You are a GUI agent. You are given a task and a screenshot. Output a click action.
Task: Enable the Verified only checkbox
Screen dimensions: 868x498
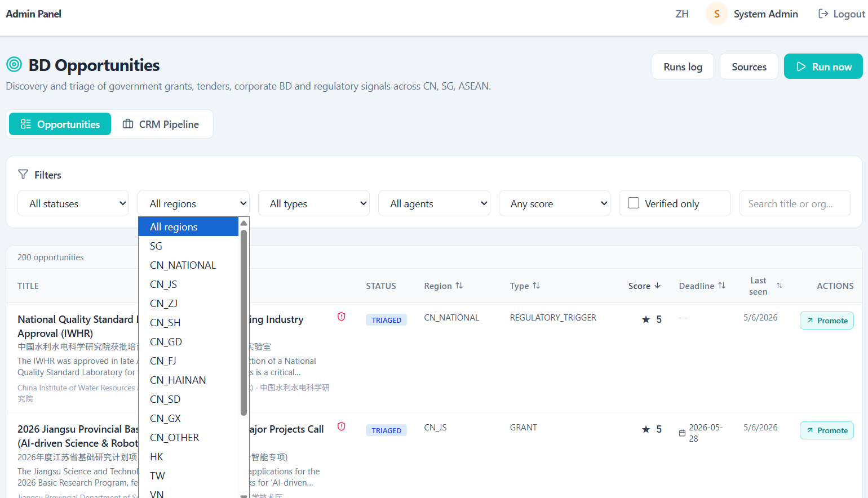[634, 203]
